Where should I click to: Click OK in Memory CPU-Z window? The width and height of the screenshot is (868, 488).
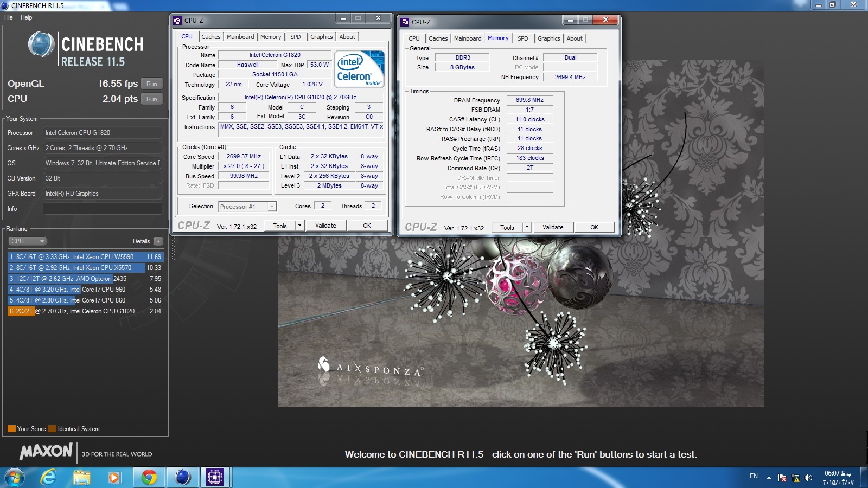(x=595, y=227)
